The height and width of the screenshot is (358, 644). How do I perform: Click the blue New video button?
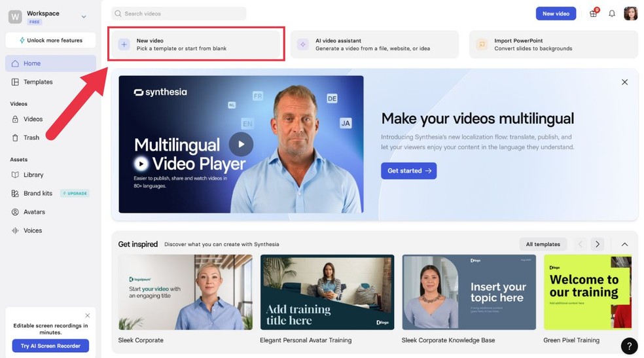pos(556,14)
